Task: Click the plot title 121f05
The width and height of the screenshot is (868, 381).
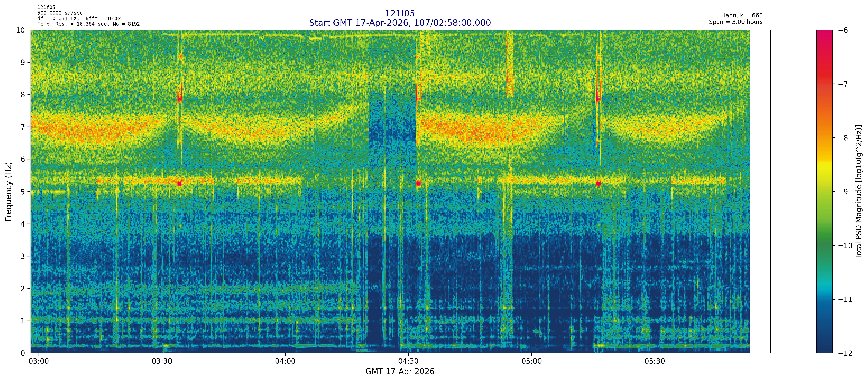Action: [x=400, y=13]
